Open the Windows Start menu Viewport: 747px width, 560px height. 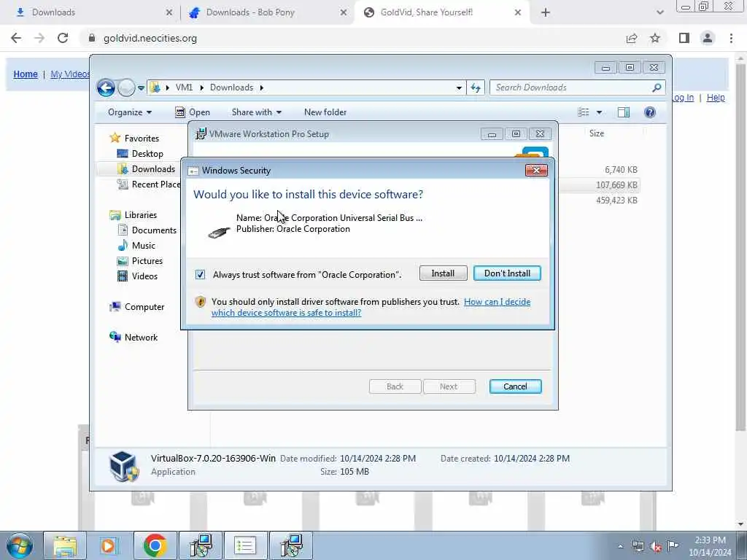coord(20,545)
